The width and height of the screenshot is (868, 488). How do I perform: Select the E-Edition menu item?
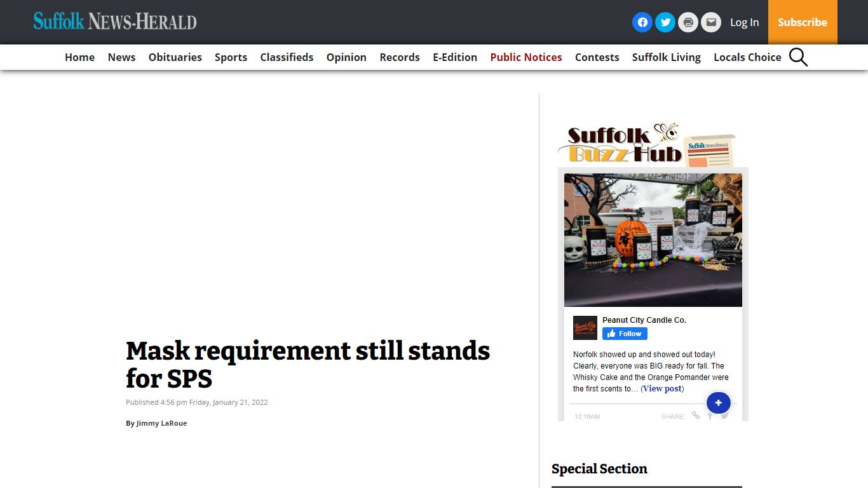455,57
